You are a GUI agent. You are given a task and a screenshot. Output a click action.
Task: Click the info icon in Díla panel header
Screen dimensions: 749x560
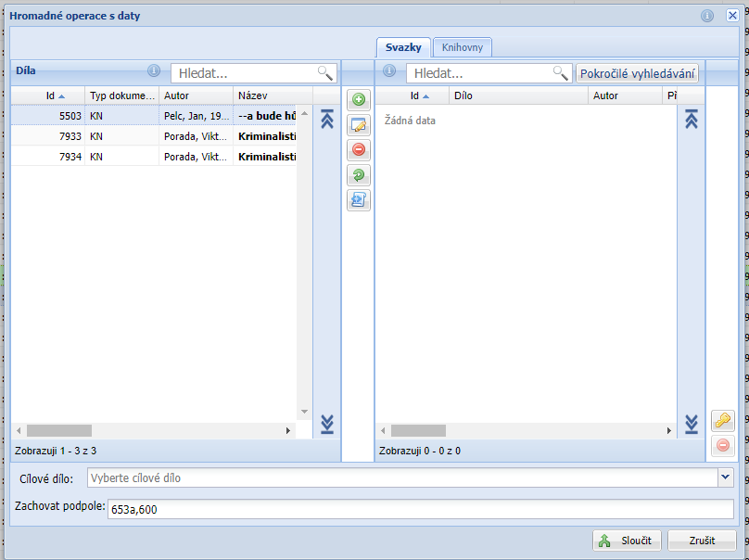(155, 71)
